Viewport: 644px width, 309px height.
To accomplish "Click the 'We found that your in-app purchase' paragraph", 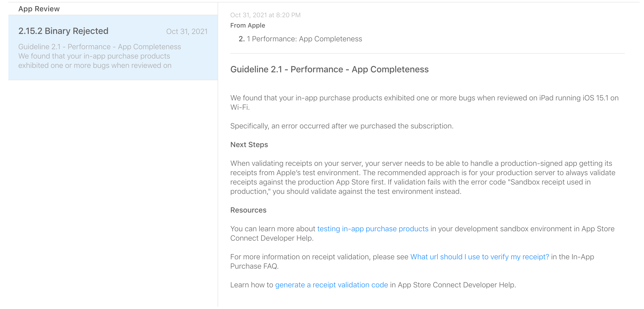I will (424, 102).
